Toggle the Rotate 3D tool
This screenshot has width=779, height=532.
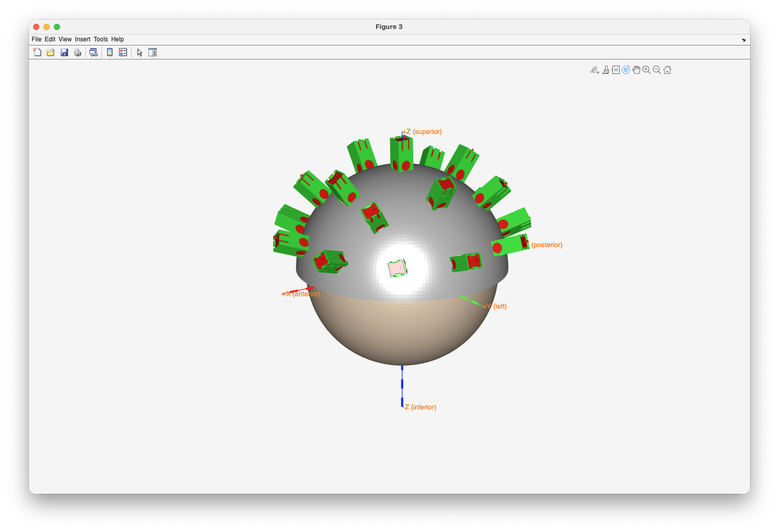[626, 70]
